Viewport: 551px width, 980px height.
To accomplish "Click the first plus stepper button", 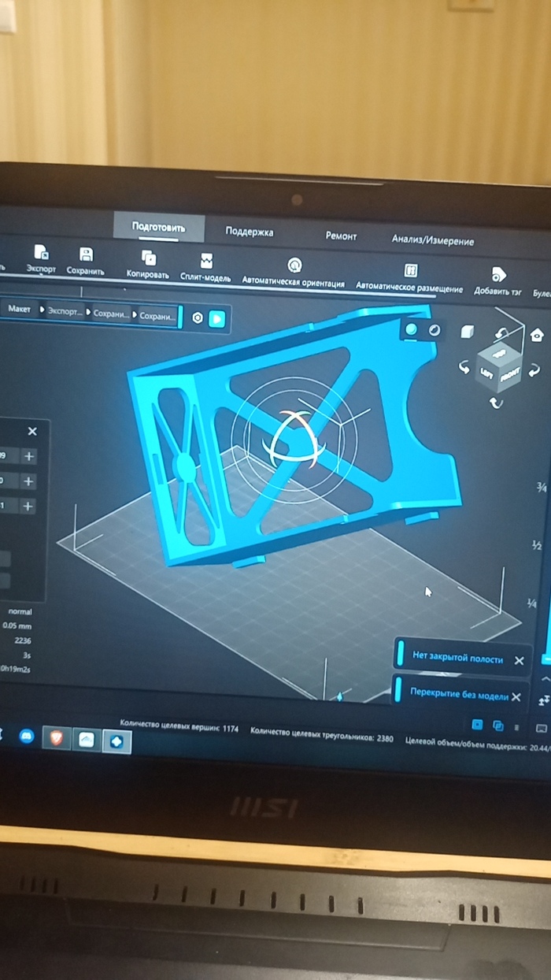I will 28,456.
